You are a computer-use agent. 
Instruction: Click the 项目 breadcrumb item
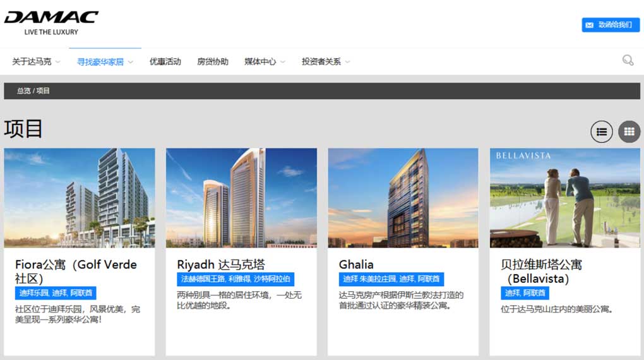pos(43,91)
